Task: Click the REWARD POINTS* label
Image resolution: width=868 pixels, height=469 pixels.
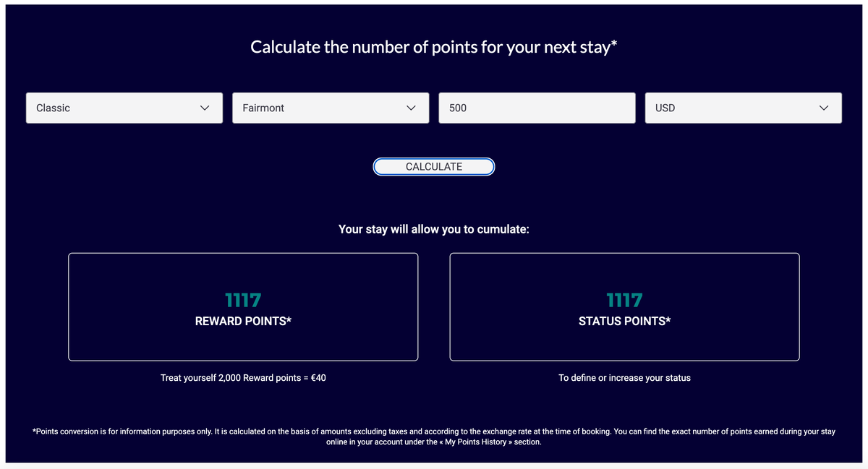Action: pos(243,321)
